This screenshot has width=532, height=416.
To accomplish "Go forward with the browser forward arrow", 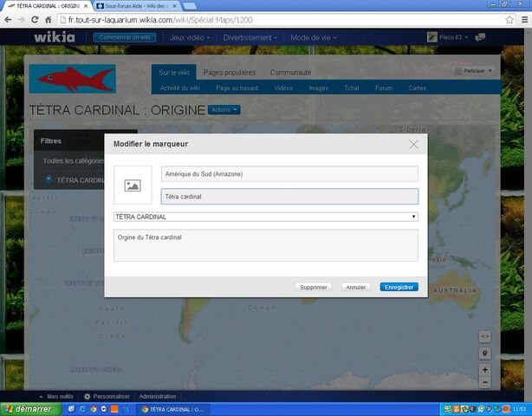I will pyautogui.click(x=21, y=20).
